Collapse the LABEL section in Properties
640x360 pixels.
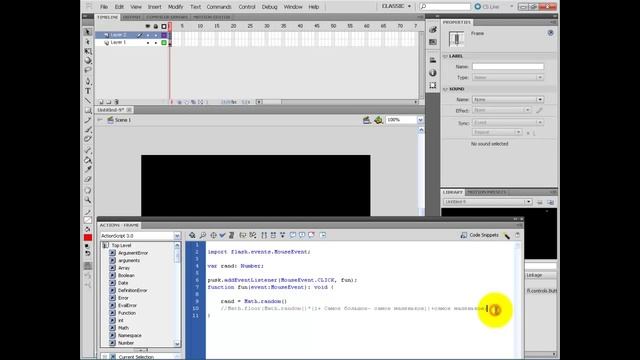[x=446, y=56]
